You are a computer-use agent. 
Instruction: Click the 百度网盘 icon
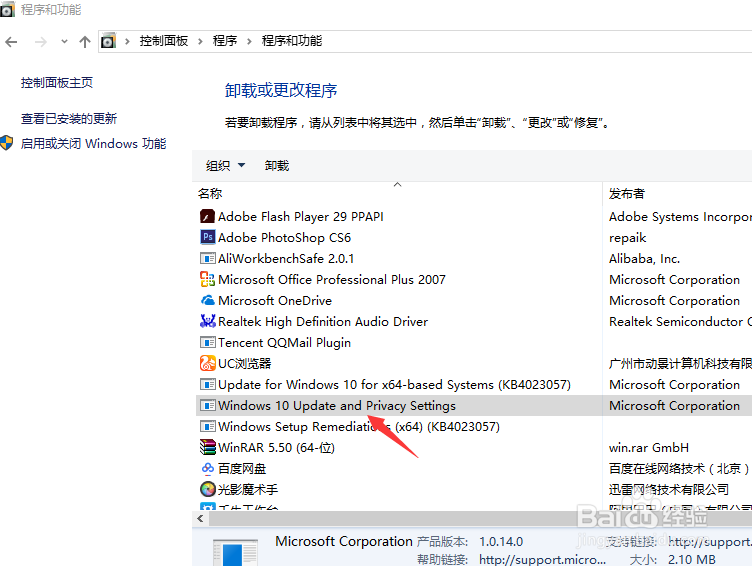207,468
